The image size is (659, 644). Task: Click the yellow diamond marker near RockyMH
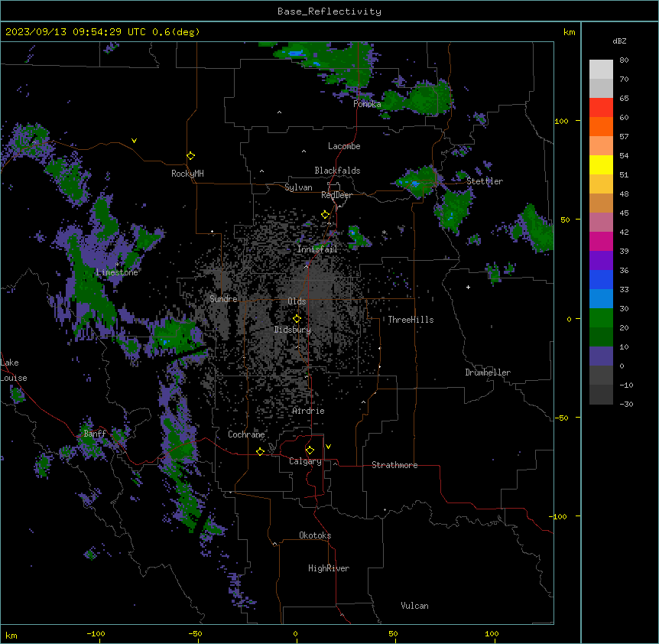point(190,156)
